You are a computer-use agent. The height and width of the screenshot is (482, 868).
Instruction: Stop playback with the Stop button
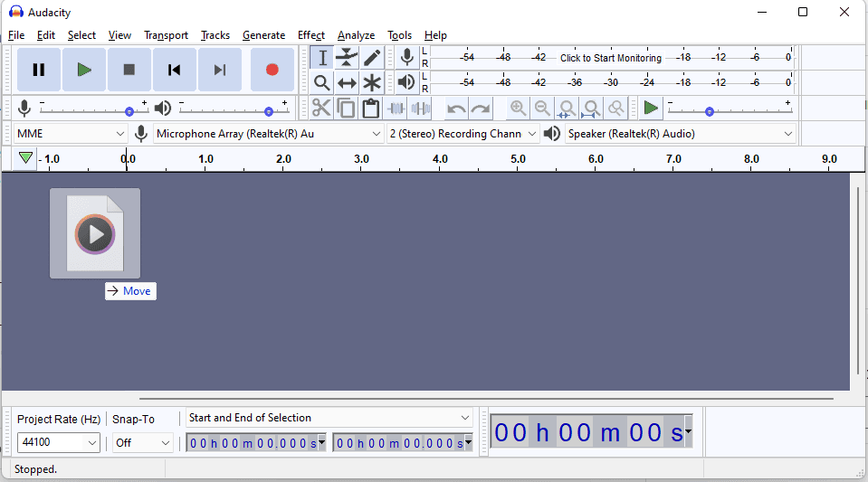coord(129,70)
